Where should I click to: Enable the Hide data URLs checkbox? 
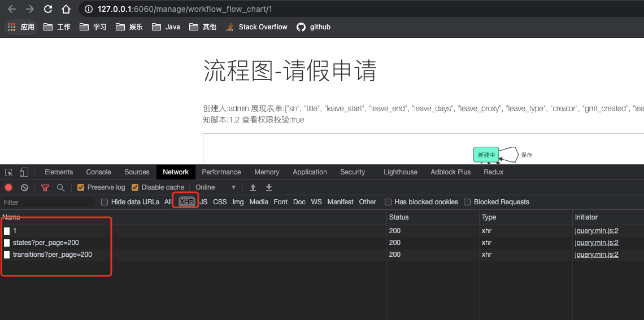105,202
